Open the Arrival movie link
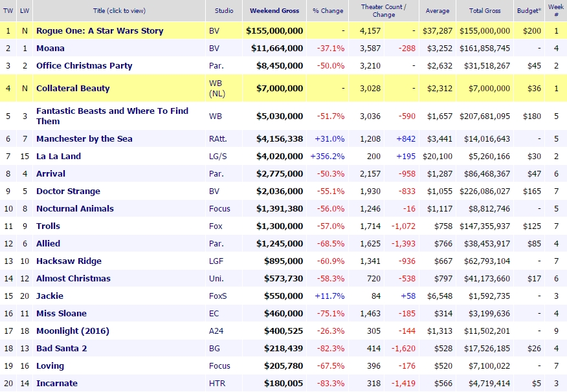The width and height of the screenshot is (567, 392). [50, 174]
